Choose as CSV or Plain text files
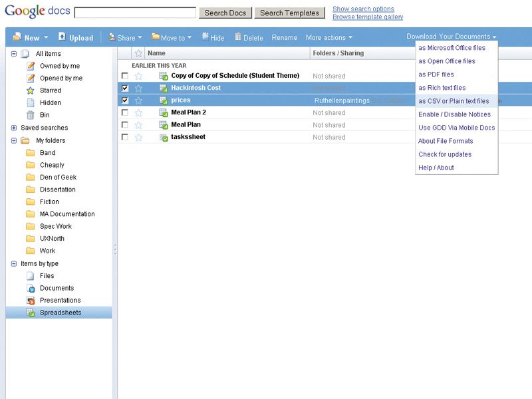 tap(454, 101)
